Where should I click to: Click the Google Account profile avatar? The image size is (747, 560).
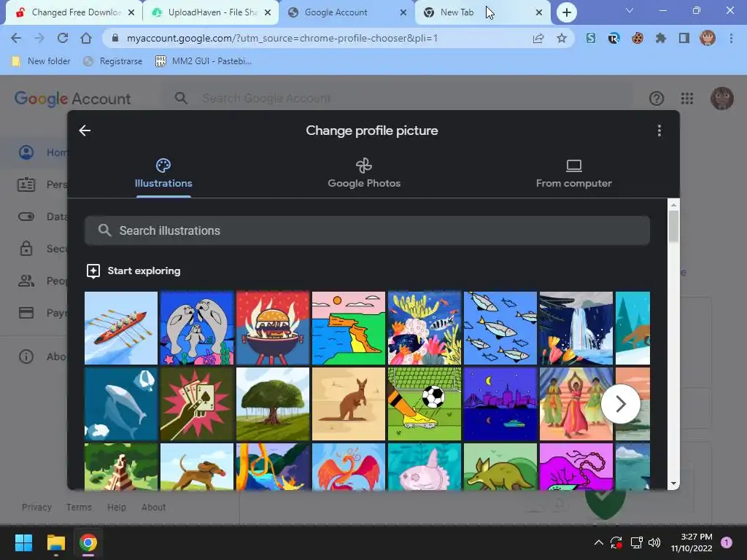coord(721,98)
